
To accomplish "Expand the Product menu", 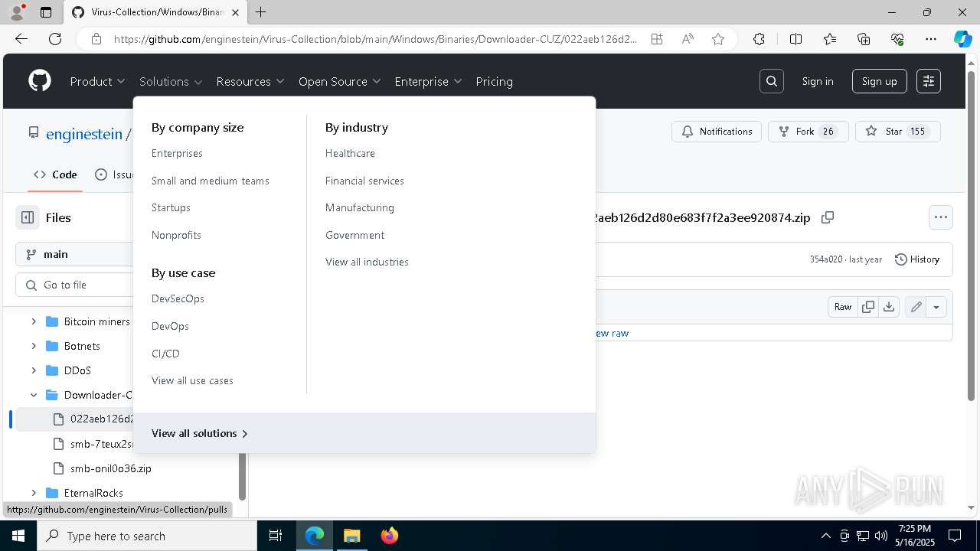I will click(x=98, y=81).
